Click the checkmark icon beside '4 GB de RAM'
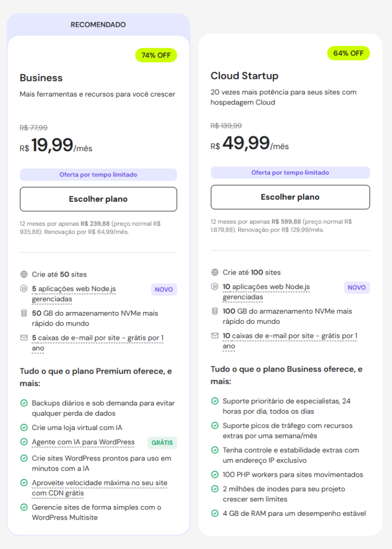392x549 pixels. [x=216, y=513]
